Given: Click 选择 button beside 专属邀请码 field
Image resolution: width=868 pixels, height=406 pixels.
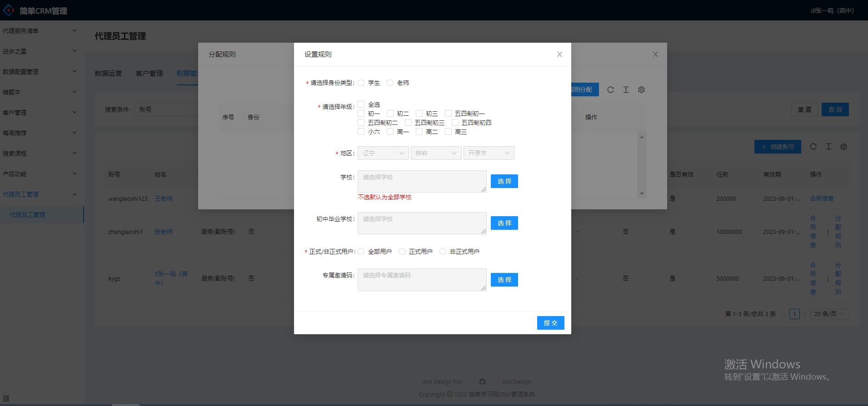Looking at the screenshot, I should coord(504,280).
